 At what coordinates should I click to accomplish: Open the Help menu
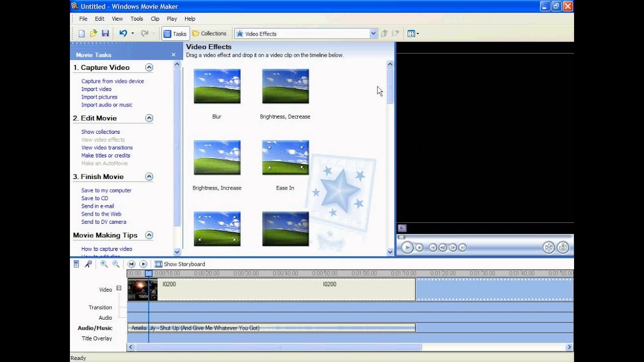[x=190, y=19]
